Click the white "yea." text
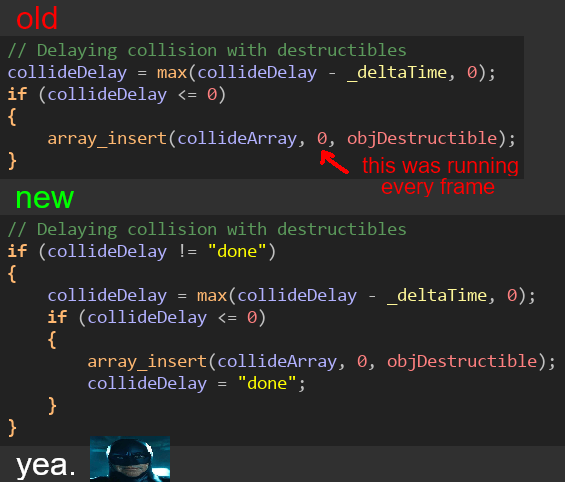Viewport: 565px width, 482px height. pyautogui.click(x=46, y=465)
